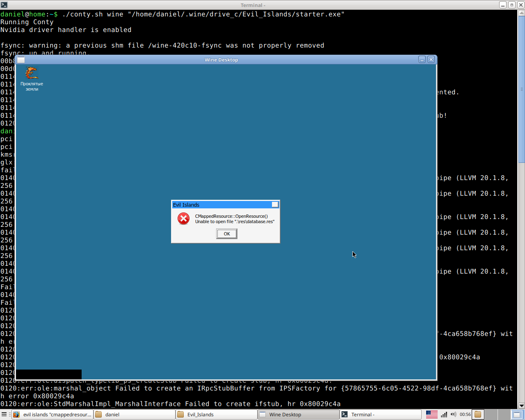Switch to the 'Evil_Islands' folder taskbar window
Image resolution: width=525 pixels, height=420 pixels.
217,415
